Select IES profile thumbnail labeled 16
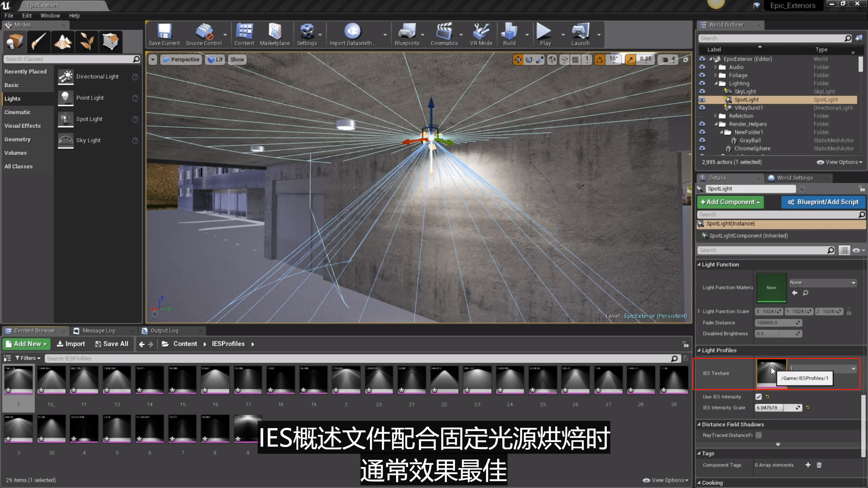868x488 pixels. pyautogui.click(x=215, y=380)
